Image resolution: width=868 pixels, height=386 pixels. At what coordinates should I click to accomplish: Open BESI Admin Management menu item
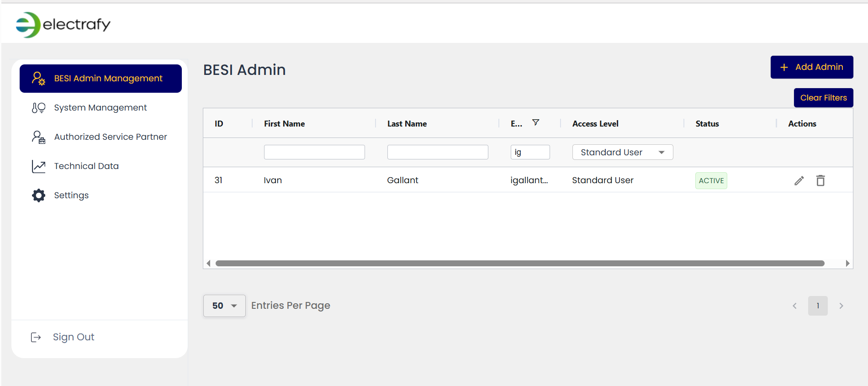click(x=101, y=79)
